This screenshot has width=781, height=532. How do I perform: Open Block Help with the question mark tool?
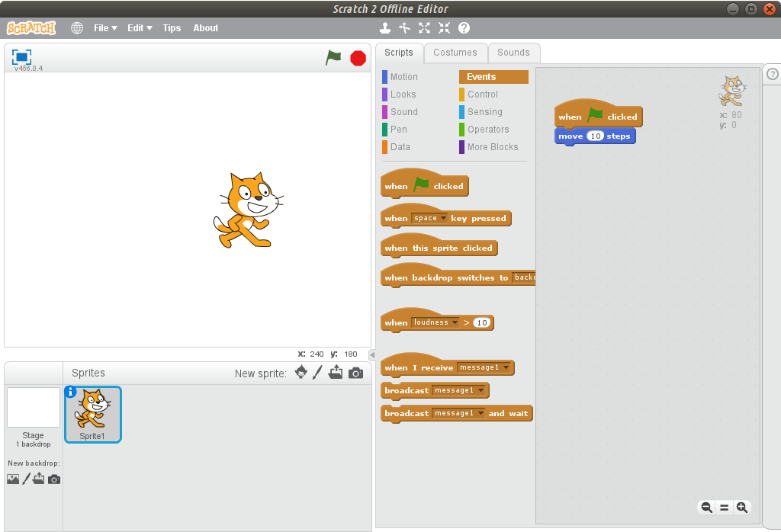click(x=464, y=27)
